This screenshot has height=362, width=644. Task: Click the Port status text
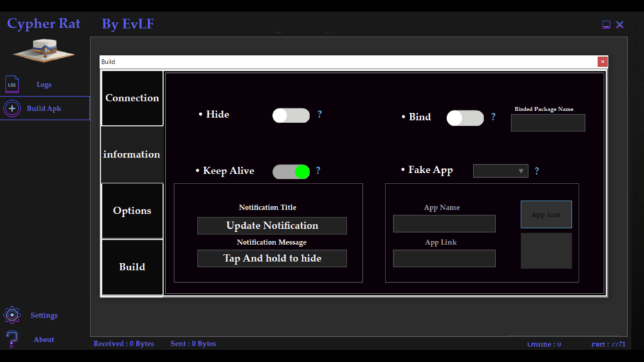tap(608, 344)
